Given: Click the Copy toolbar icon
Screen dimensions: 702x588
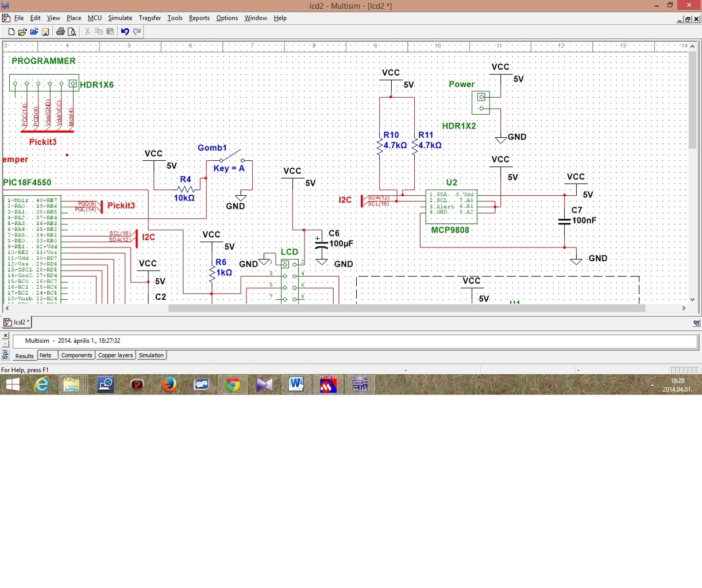Looking at the screenshot, I should (x=99, y=32).
